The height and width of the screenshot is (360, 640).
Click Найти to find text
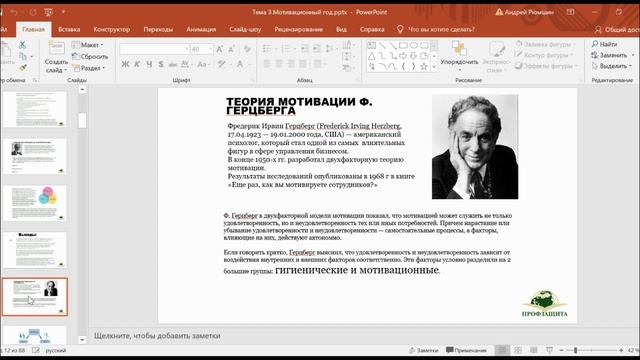point(605,44)
